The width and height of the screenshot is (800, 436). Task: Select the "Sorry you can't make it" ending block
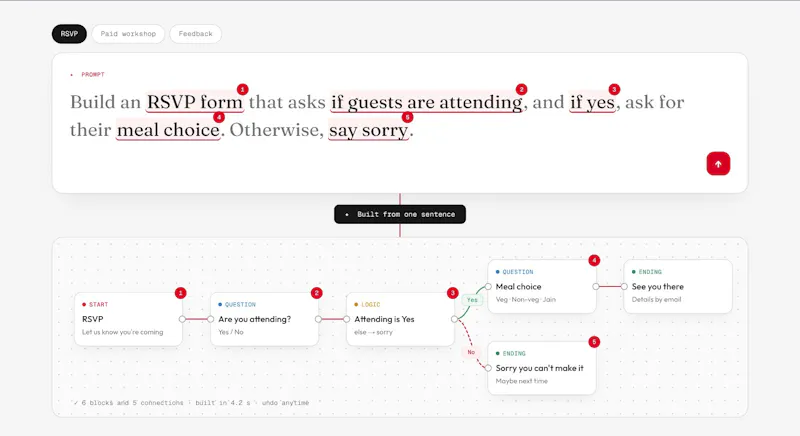[x=542, y=368]
